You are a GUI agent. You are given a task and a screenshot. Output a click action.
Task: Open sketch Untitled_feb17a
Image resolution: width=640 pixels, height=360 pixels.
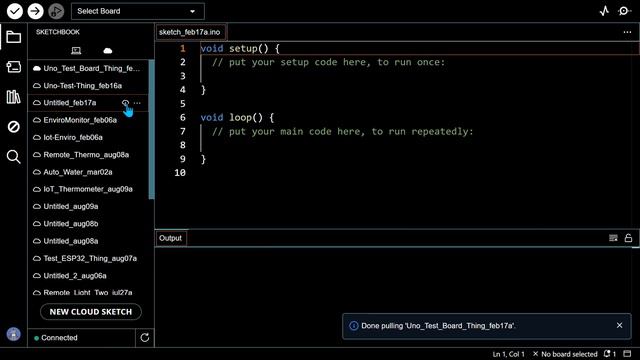[x=70, y=103]
